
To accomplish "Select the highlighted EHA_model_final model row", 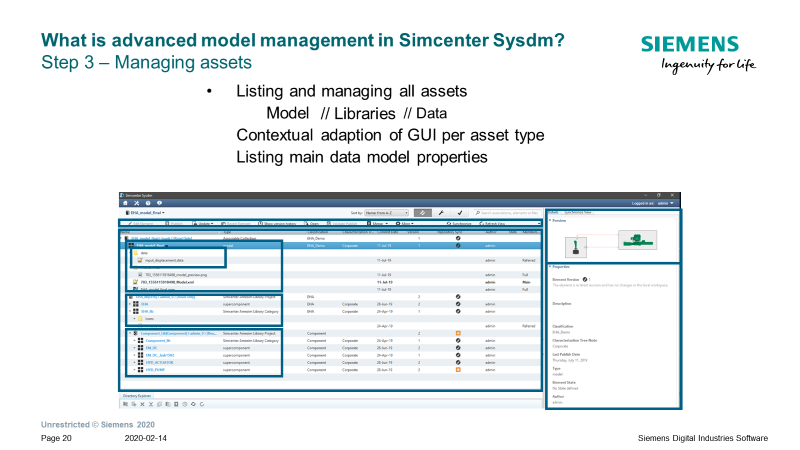I will (x=332, y=245).
